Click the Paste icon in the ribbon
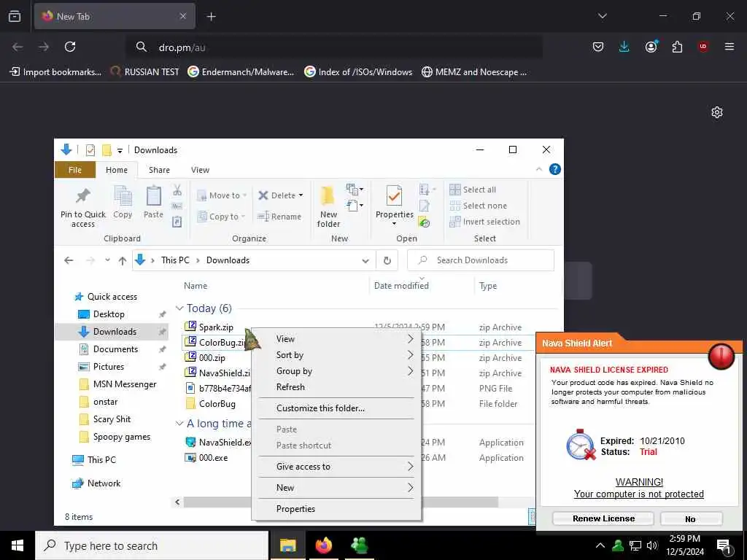The image size is (747, 560). (x=153, y=203)
